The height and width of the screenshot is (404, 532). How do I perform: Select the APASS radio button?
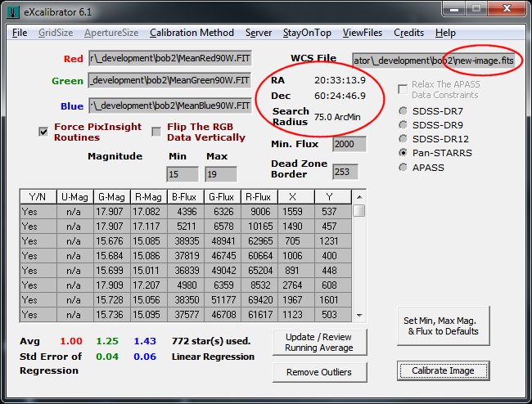[x=403, y=168]
